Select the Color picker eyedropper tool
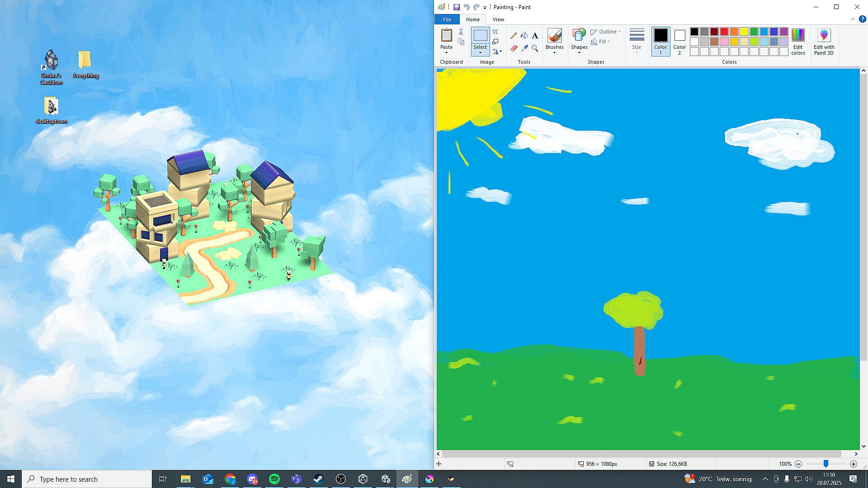Viewport: 868px width, 488px height. (524, 48)
